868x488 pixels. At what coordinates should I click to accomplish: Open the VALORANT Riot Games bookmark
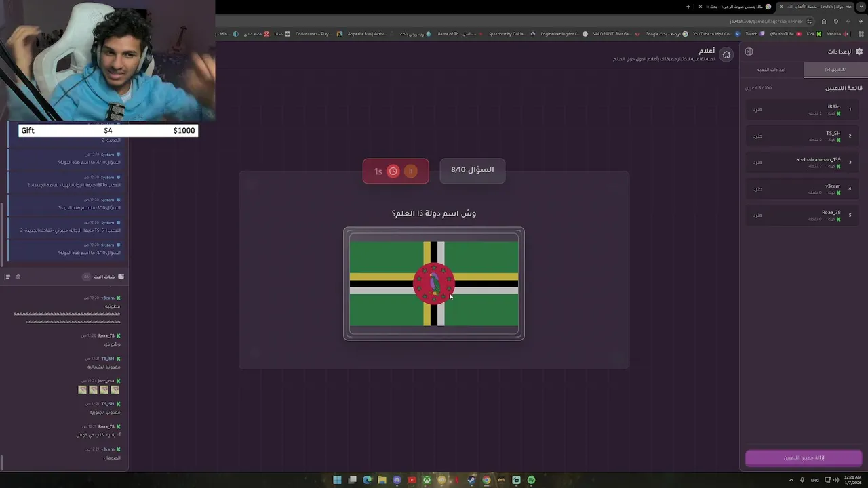[616, 34]
